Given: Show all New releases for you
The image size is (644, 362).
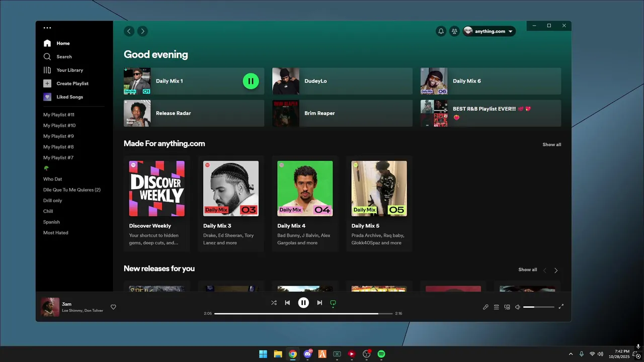Looking at the screenshot, I should point(527,270).
